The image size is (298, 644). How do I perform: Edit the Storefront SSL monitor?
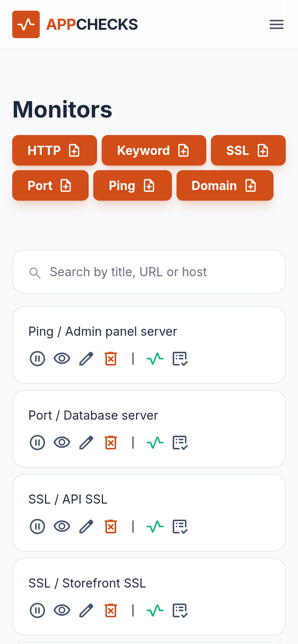86,610
